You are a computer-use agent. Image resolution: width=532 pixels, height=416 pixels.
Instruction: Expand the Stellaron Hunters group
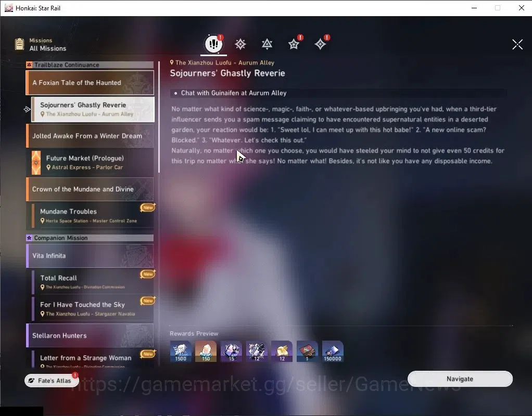click(x=90, y=335)
